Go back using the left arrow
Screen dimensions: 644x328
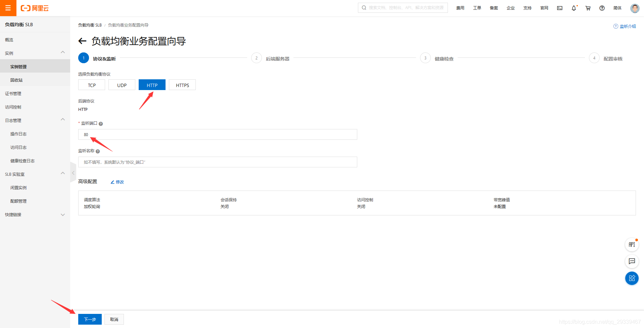click(x=82, y=41)
